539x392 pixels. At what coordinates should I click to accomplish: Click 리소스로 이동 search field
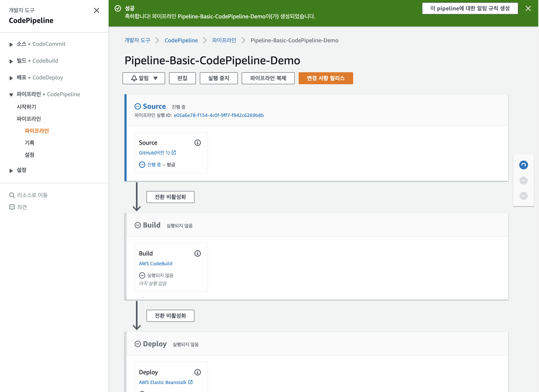(x=32, y=195)
